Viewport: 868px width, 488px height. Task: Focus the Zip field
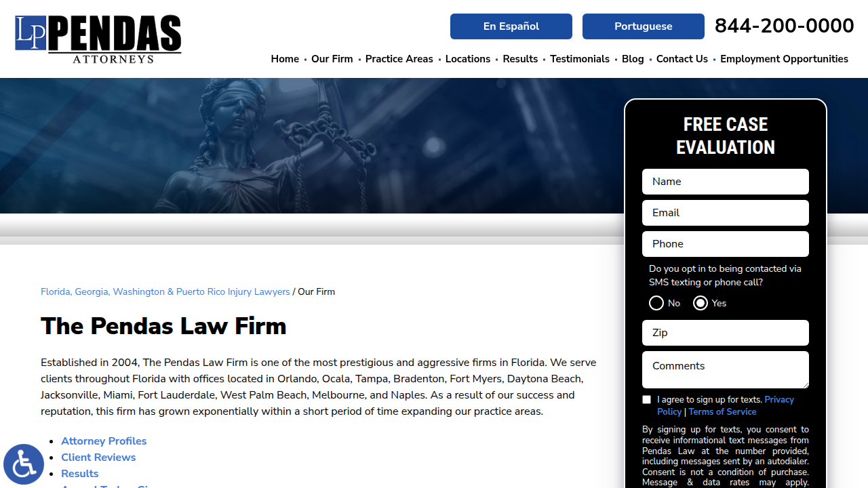click(x=726, y=333)
